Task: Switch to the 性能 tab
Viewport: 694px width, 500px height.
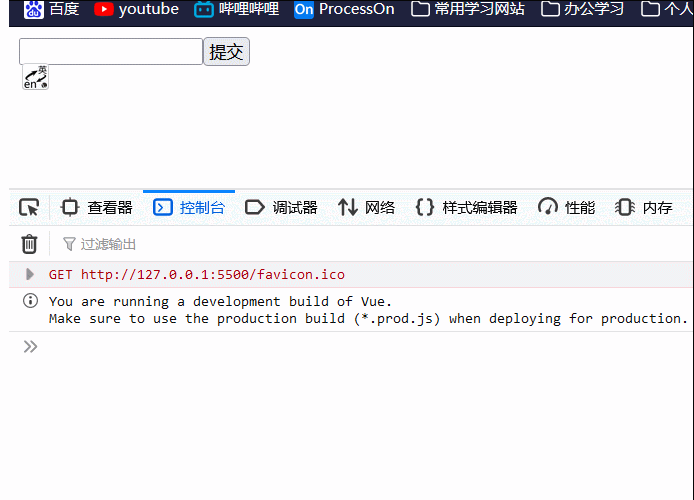Action: (567, 208)
